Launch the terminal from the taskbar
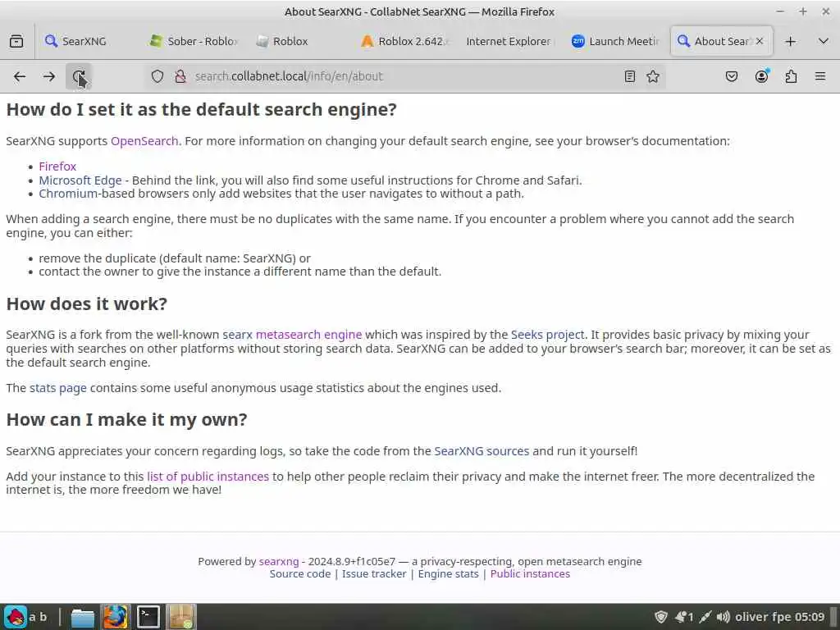Screen dimensions: 840x630 148,617
